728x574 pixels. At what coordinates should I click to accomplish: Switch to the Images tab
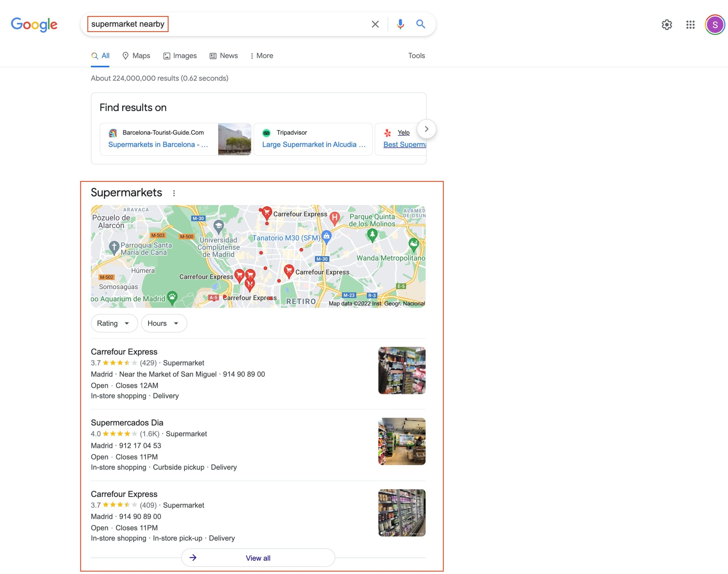tap(180, 56)
